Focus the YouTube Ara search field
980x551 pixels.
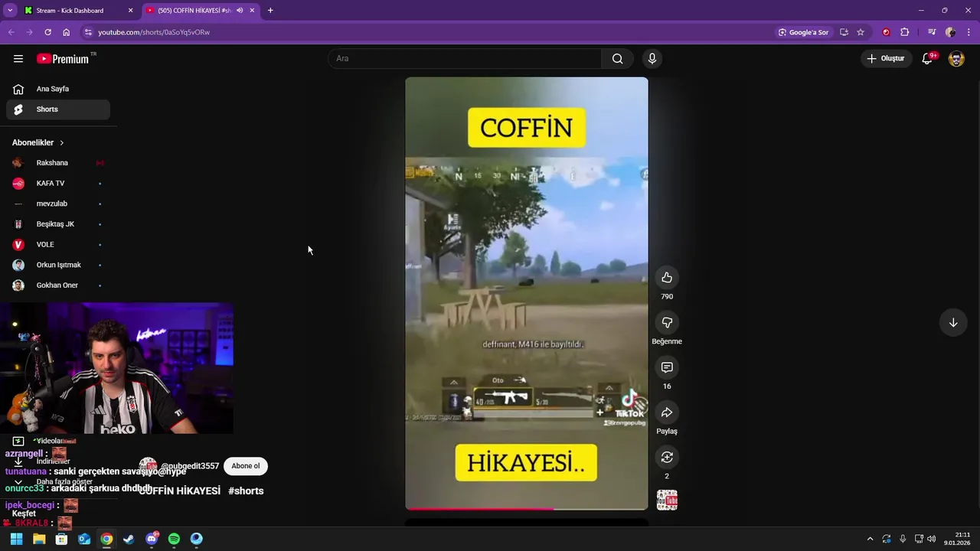[x=465, y=59]
